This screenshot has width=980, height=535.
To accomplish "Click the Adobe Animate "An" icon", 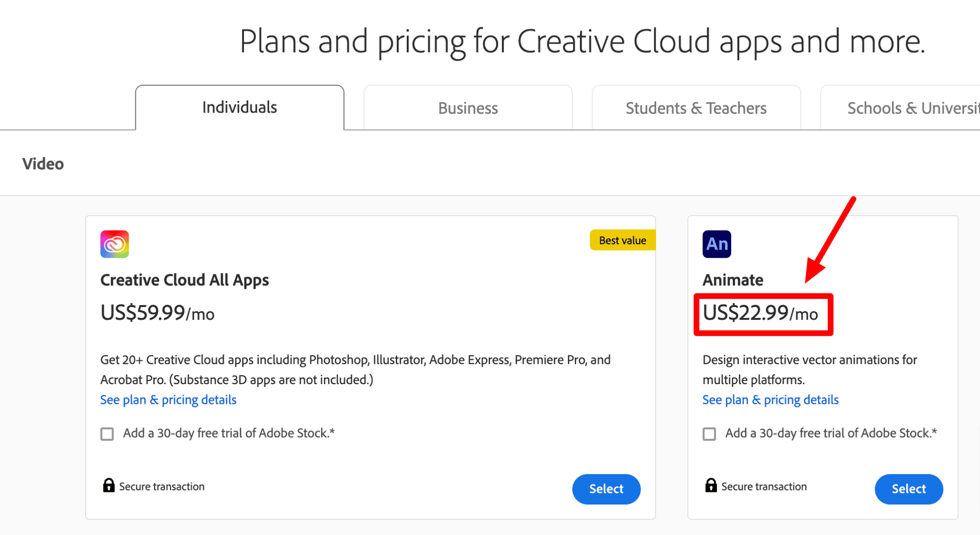I will (x=716, y=244).
